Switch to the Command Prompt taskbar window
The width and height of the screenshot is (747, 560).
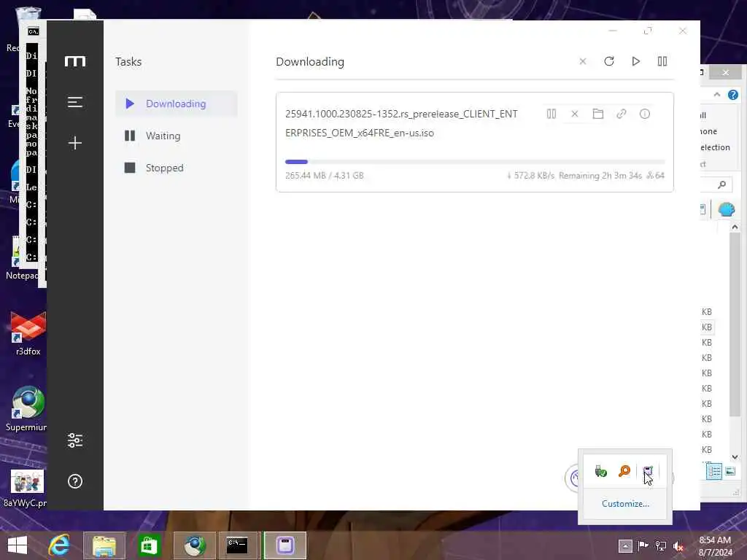pyautogui.click(x=237, y=545)
